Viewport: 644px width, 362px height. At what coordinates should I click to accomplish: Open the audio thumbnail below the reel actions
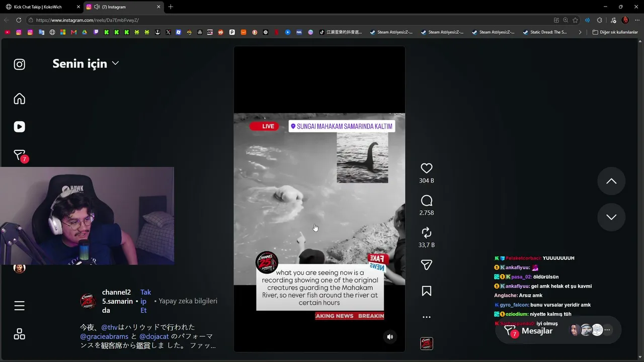click(x=427, y=343)
